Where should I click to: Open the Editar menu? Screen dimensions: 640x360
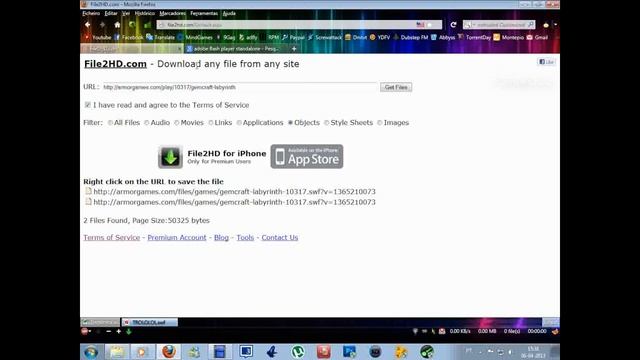[x=111, y=13]
